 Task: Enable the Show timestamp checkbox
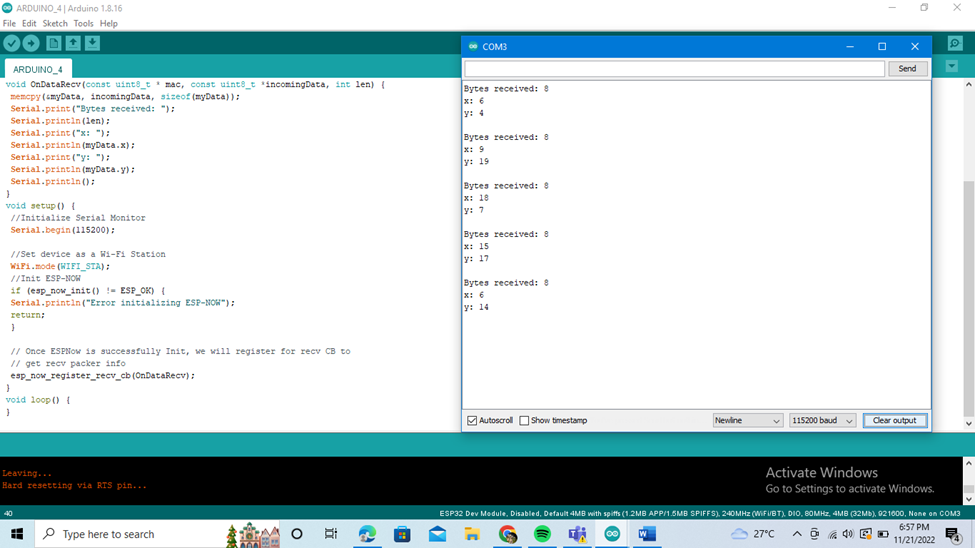coord(524,420)
